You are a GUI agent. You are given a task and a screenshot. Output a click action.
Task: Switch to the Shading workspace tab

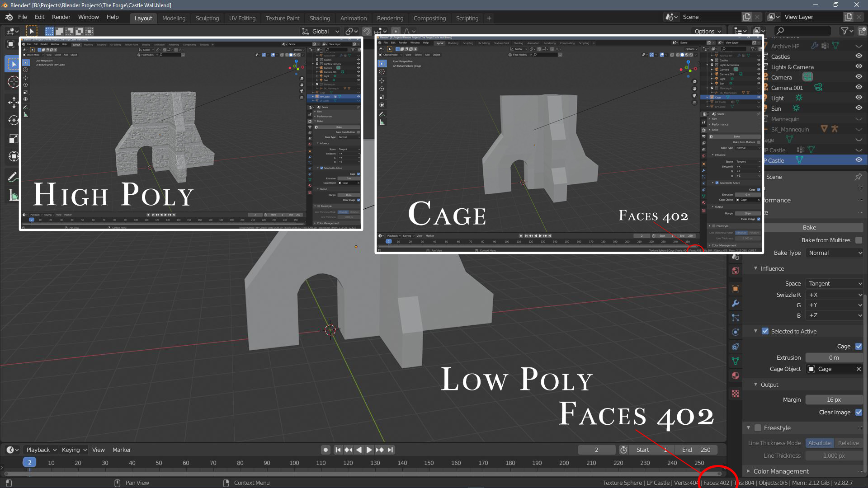click(x=320, y=18)
